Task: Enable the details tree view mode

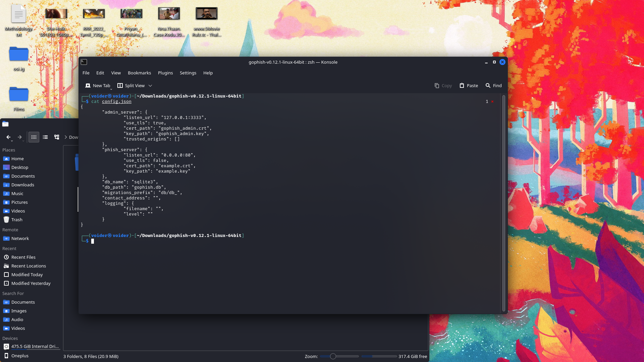Action: pos(56,137)
